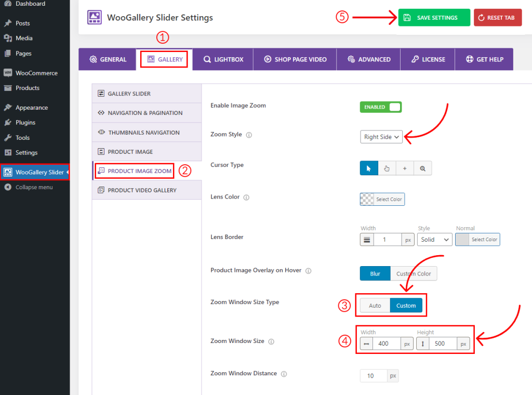Viewport: 532px width, 395px height.
Task: Open the Zoom Style dropdown
Action: click(x=381, y=137)
